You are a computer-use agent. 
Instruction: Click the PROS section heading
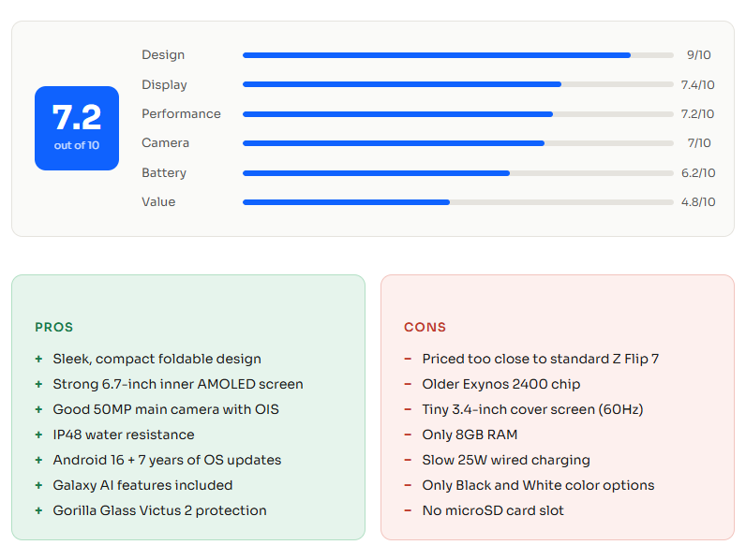53,328
